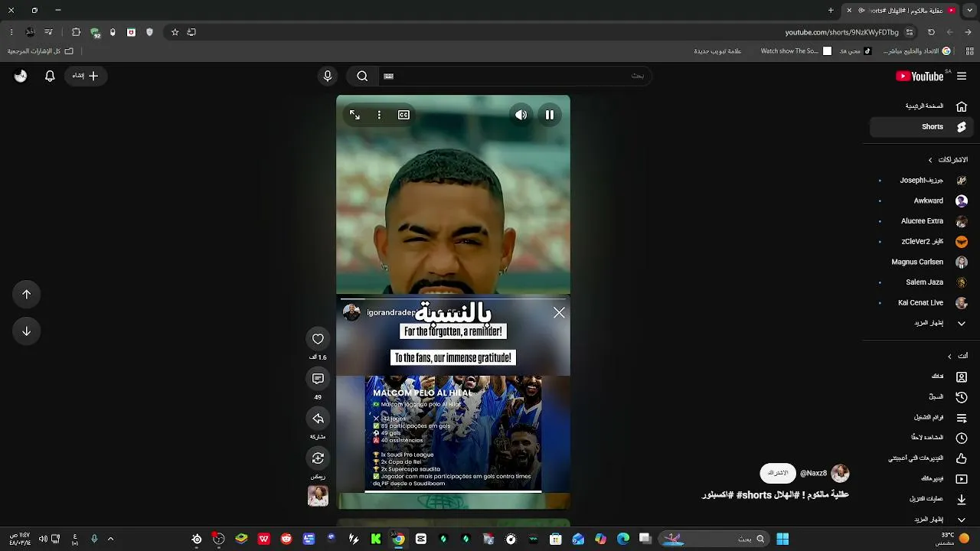Open comments showing 49
Image resolution: width=980 pixels, height=551 pixels.
(x=318, y=379)
